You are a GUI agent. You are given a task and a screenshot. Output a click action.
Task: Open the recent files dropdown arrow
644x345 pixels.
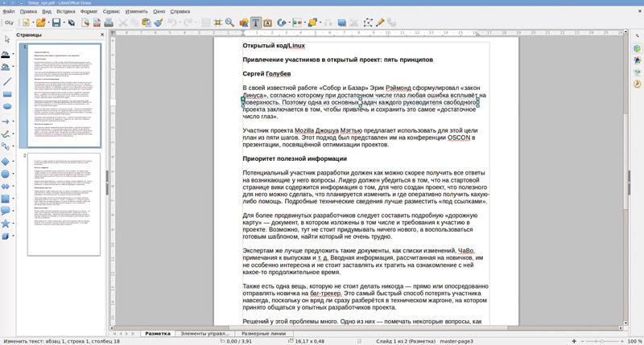click(x=48, y=23)
